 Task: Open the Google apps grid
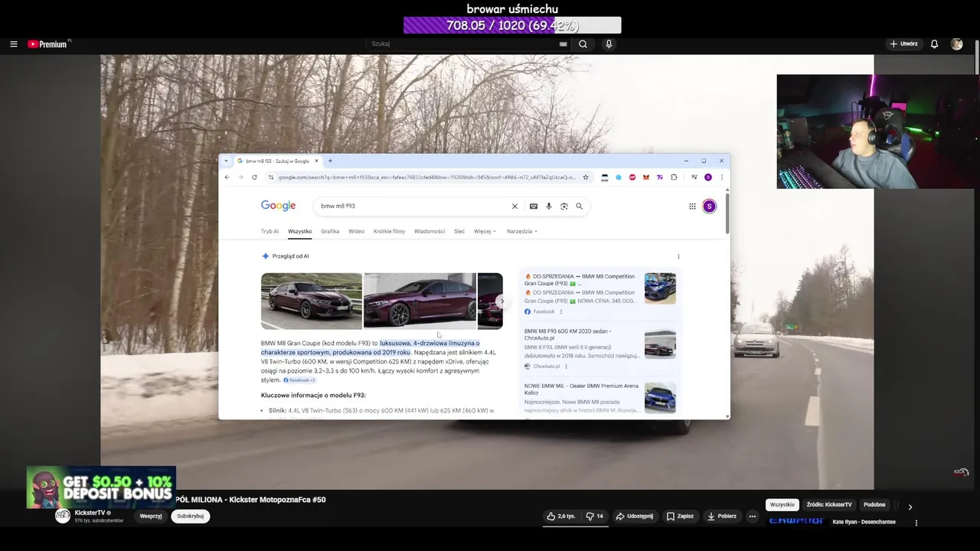[692, 206]
